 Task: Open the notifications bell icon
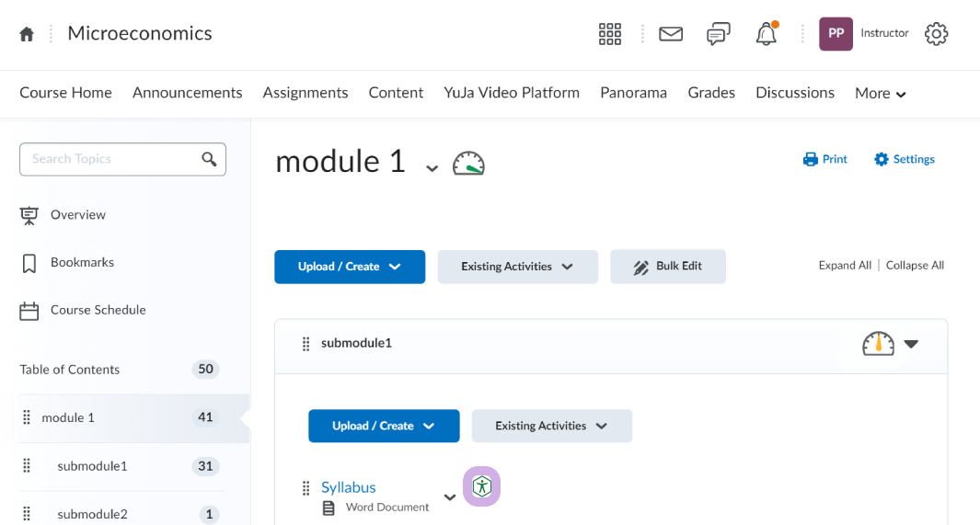[766, 35]
